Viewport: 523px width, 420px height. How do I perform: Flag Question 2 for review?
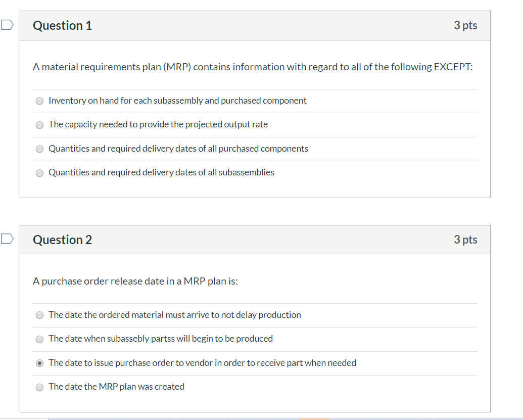pyautogui.click(x=6, y=238)
